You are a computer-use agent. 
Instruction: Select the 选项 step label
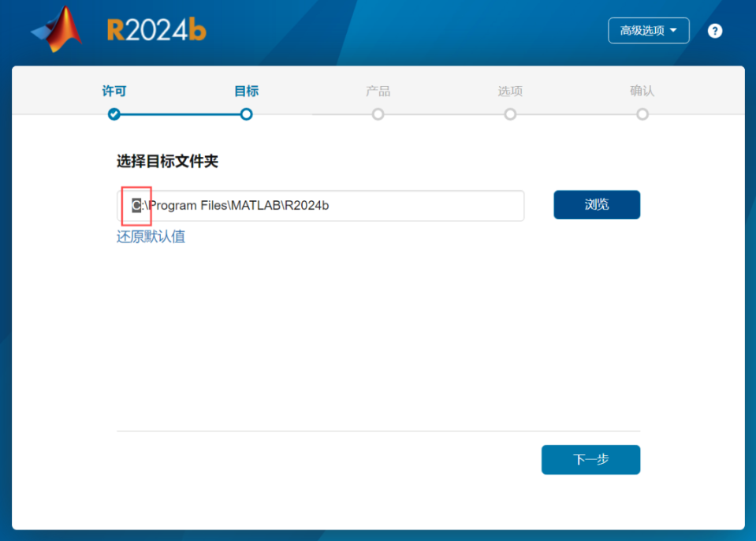[x=510, y=91]
